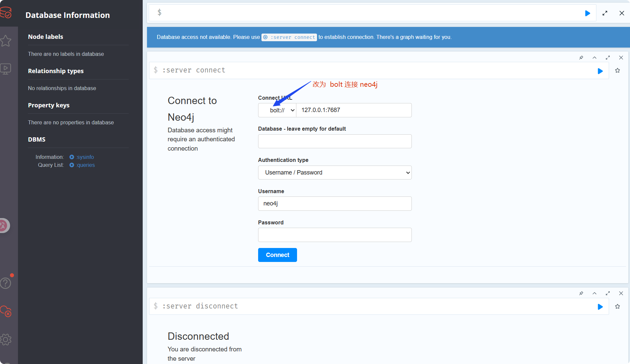
Task: Run the :queries command link
Action: pyautogui.click(x=82, y=165)
